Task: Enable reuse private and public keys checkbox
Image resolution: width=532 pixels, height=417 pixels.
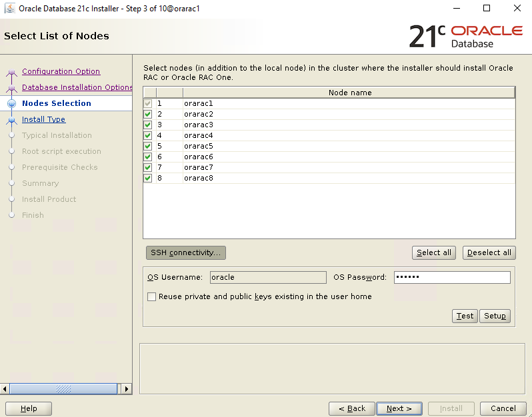Action: pyautogui.click(x=151, y=296)
